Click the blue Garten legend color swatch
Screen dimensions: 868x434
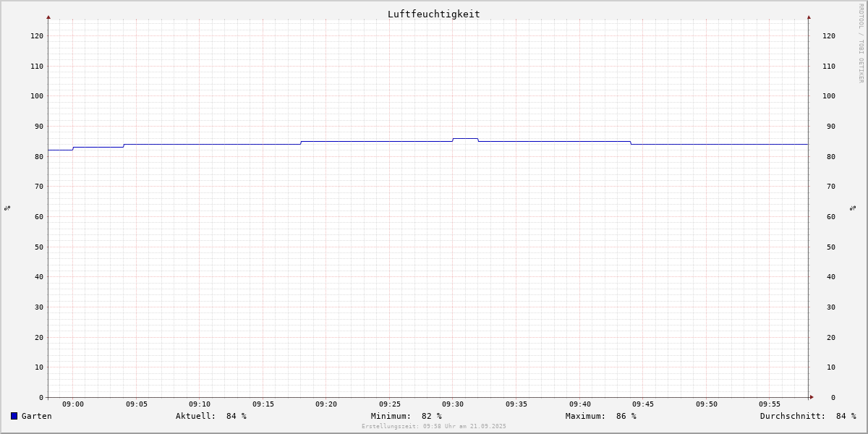(x=14, y=416)
